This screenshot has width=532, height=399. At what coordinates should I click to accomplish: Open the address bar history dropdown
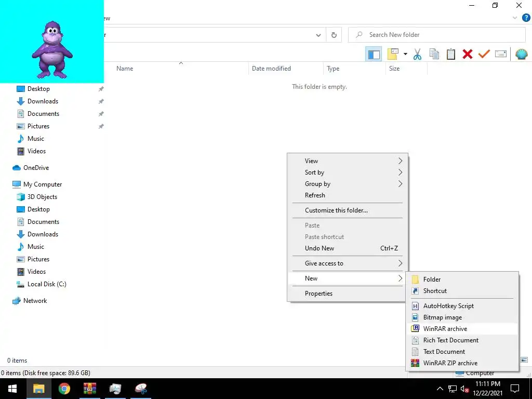click(x=318, y=35)
